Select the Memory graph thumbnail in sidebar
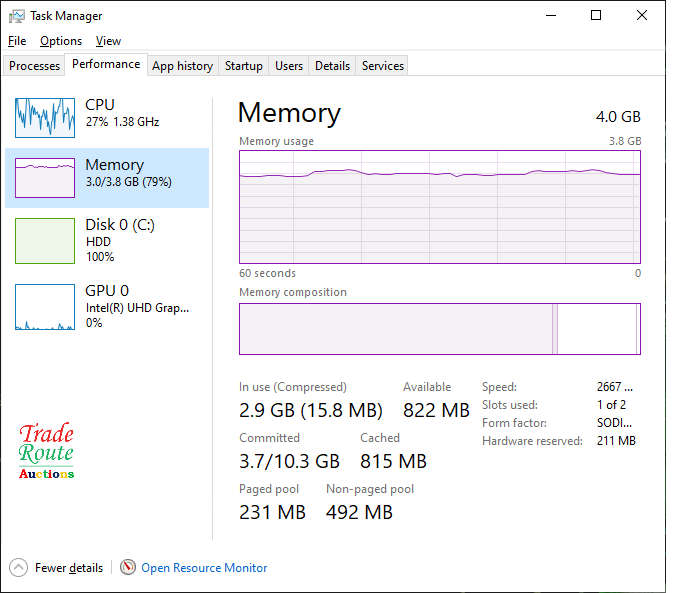The width and height of the screenshot is (674, 593). pos(45,177)
